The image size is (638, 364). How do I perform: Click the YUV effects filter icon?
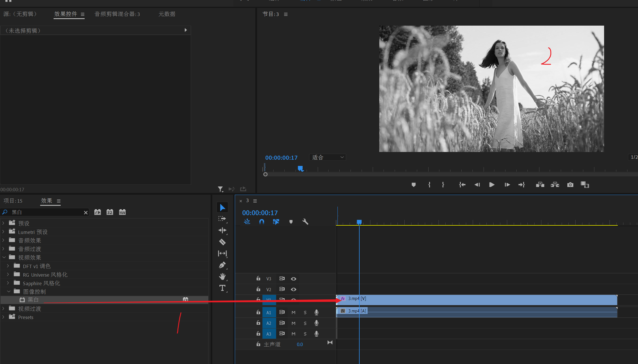(122, 212)
